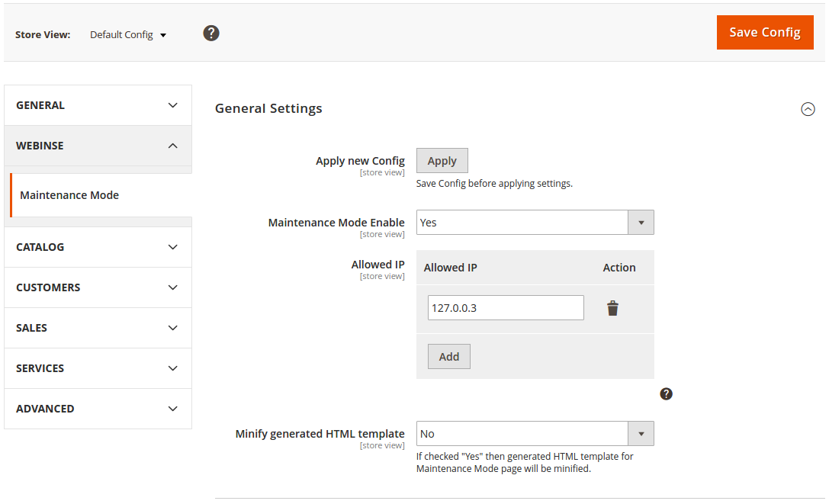Click the Save Config button
The height and width of the screenshot is (504, 829).
click(x=765, y=32)
